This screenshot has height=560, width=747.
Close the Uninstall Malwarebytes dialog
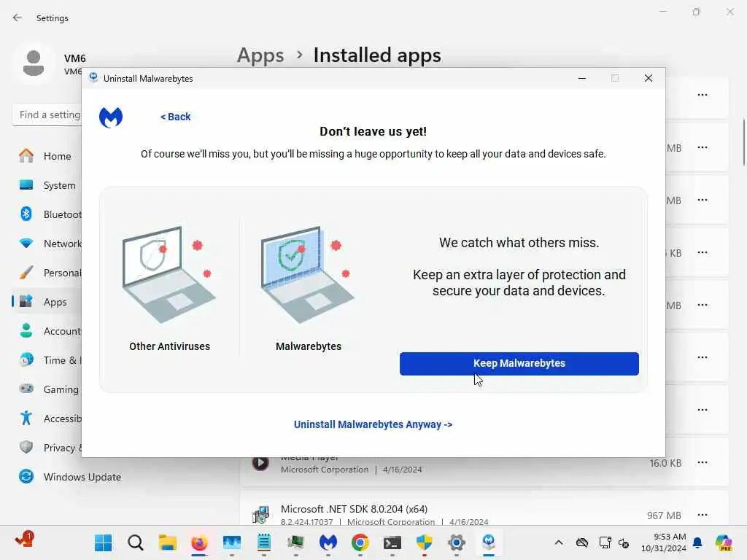point(648,78)
